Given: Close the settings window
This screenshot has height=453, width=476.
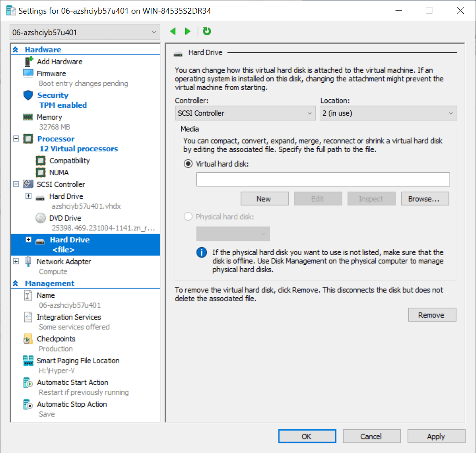Looking at the screenshot, I should point(460,11).
